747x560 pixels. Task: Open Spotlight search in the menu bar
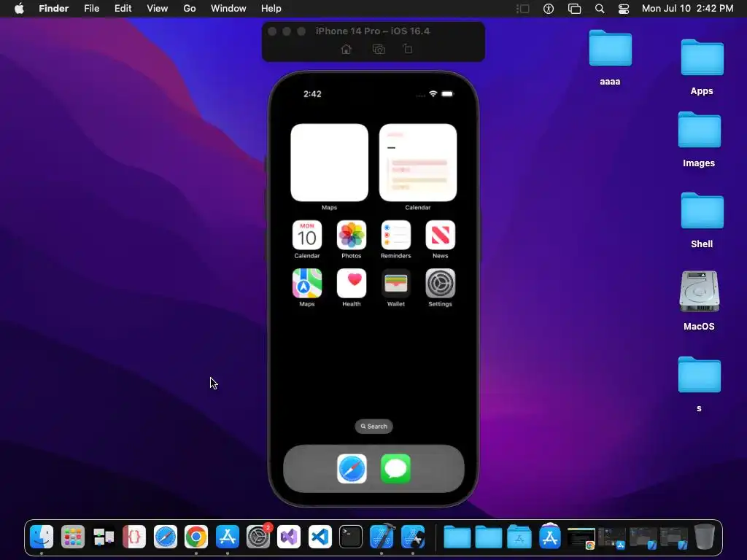click(600, 9)
